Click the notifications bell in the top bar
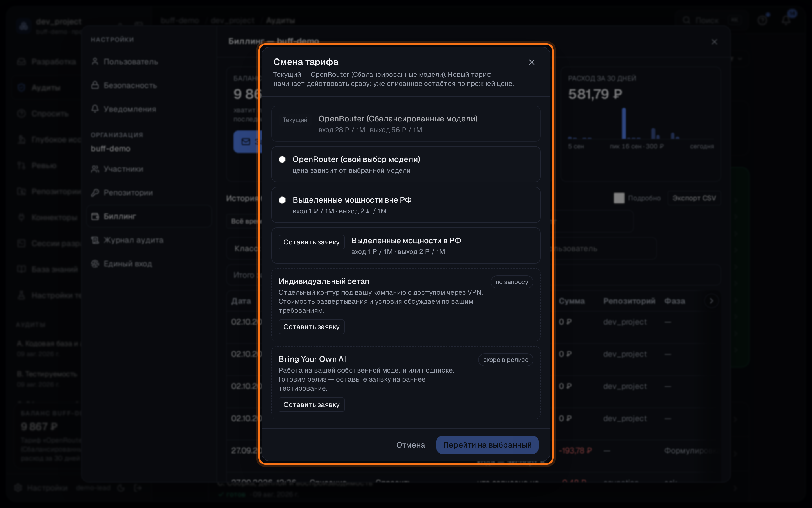The width and height of the screenshot is (812, 508). point(786,21)
